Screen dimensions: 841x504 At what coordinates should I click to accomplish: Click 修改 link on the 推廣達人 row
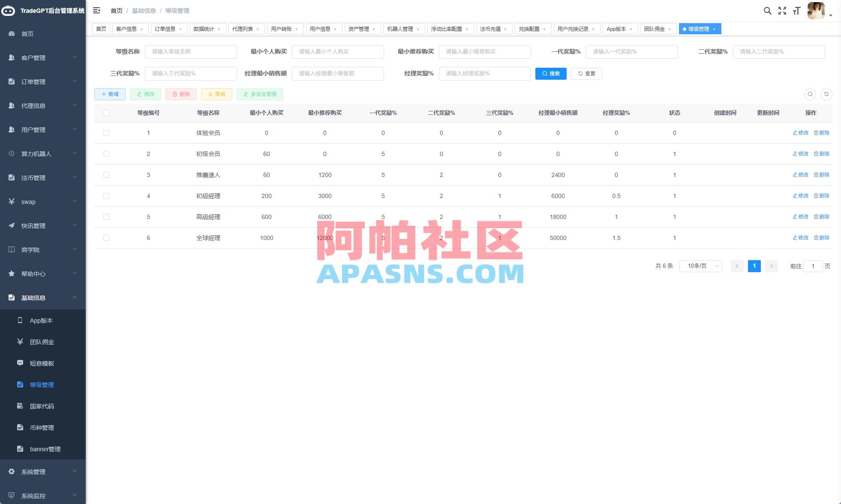coord(800,175)
